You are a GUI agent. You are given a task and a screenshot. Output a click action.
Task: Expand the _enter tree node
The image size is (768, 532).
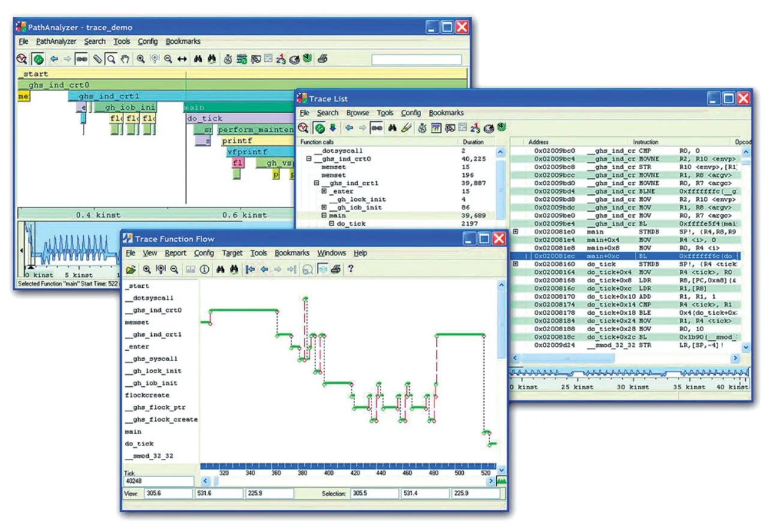click(324, 191)
